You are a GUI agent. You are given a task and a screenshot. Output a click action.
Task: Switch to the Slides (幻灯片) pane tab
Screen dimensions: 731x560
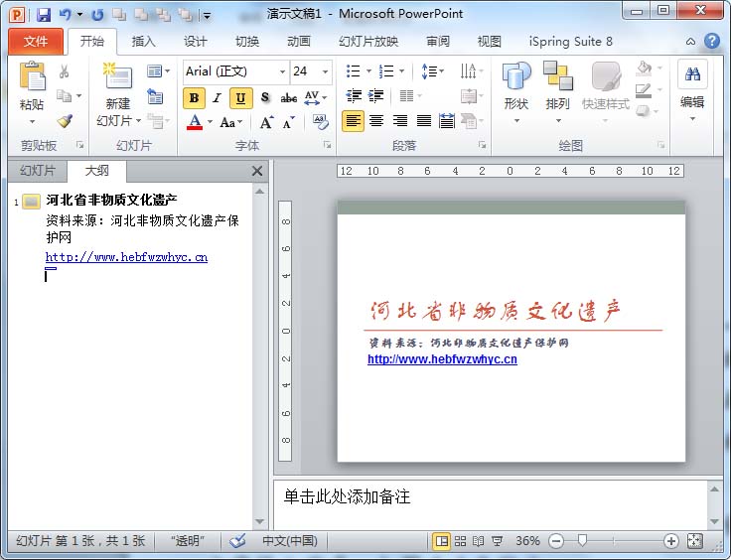tap(38, 171)
